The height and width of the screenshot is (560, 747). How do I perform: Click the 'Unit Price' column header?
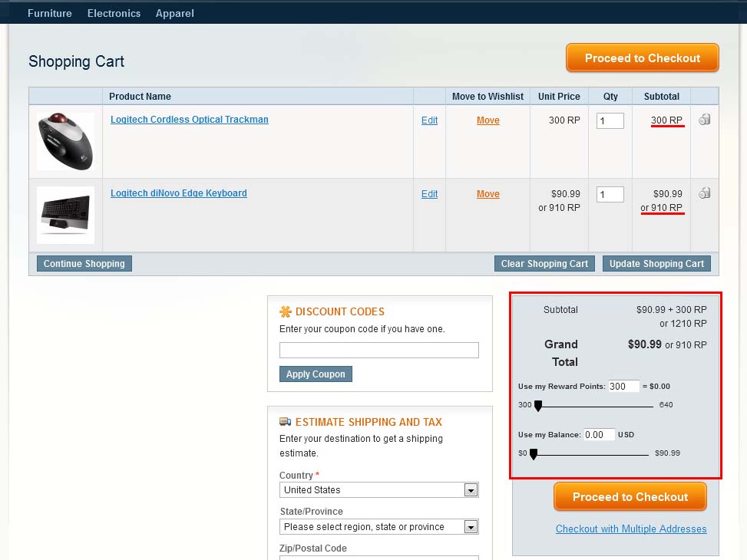pyautogui.click(x=559, y=96)
